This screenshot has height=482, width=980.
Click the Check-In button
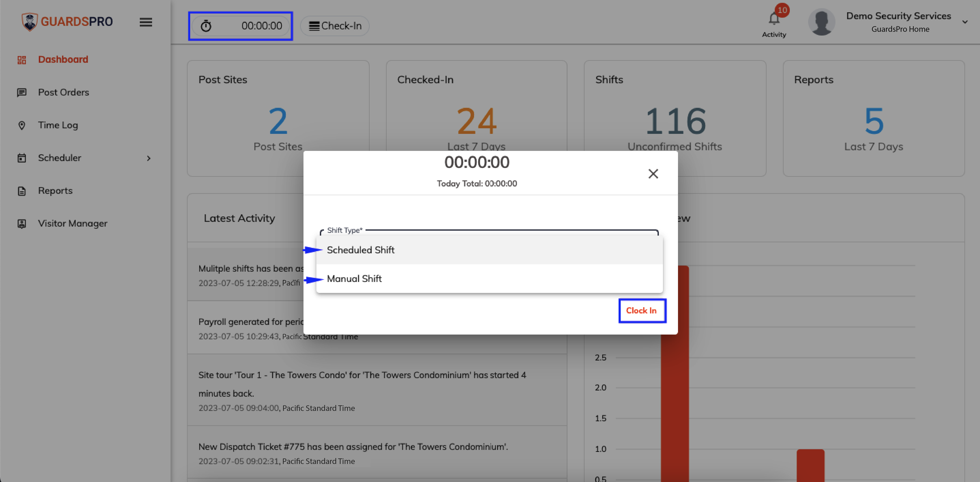(x=334, y=26)
